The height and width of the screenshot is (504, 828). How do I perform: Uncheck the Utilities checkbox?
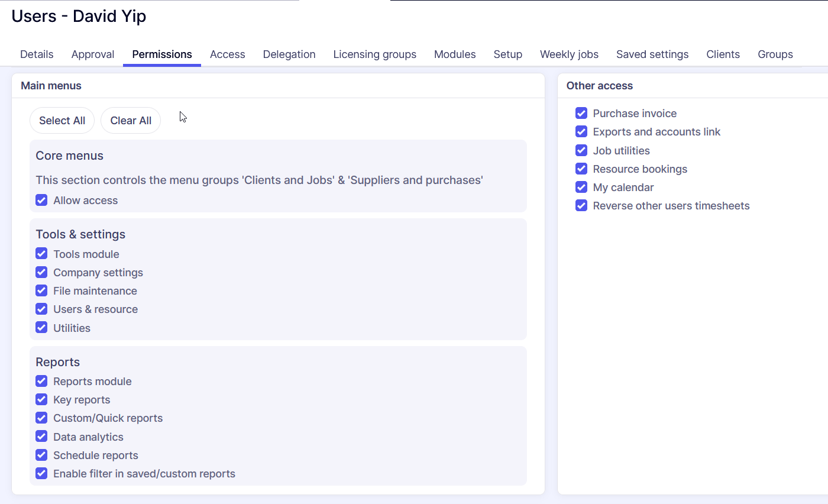pyautogui.click(x=41, y=328)
